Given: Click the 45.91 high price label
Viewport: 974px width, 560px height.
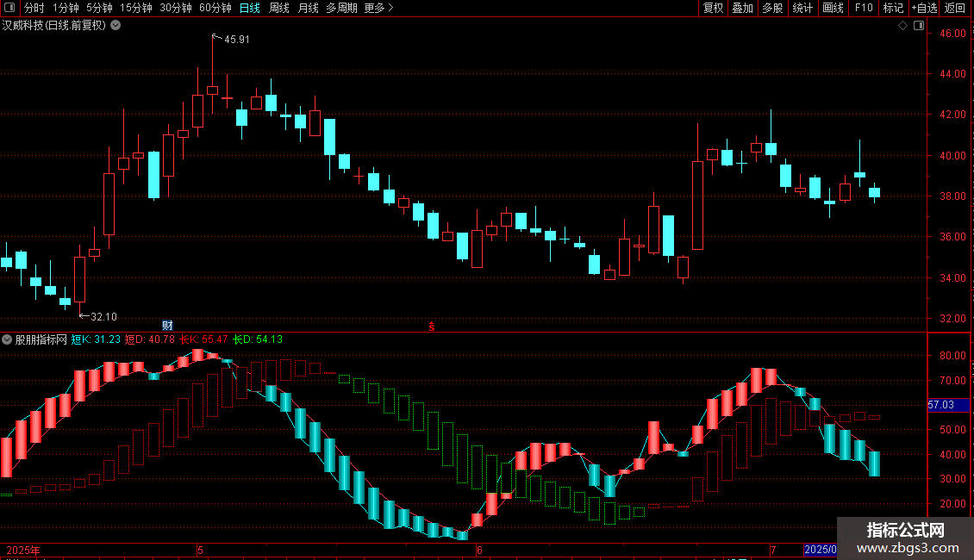Looking at the screenshot, I should pyautogui.click(x=237, y=40).
